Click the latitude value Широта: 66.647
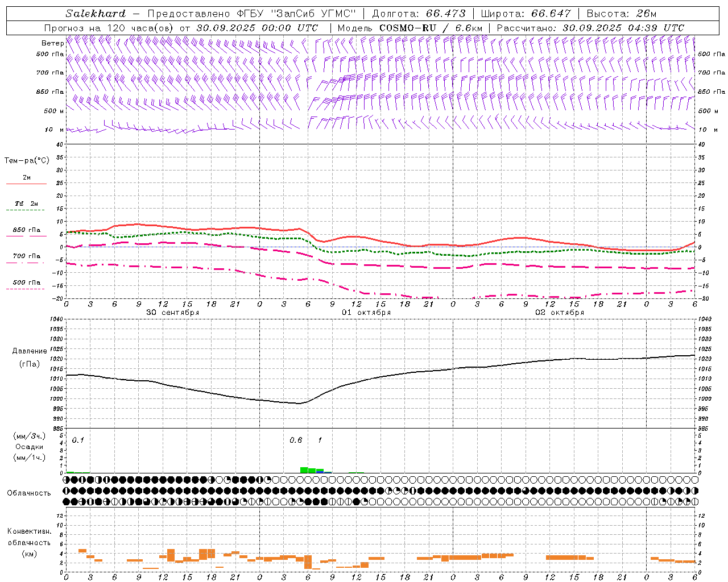Screen dimensions: 728x582 (x=526, y=14)
